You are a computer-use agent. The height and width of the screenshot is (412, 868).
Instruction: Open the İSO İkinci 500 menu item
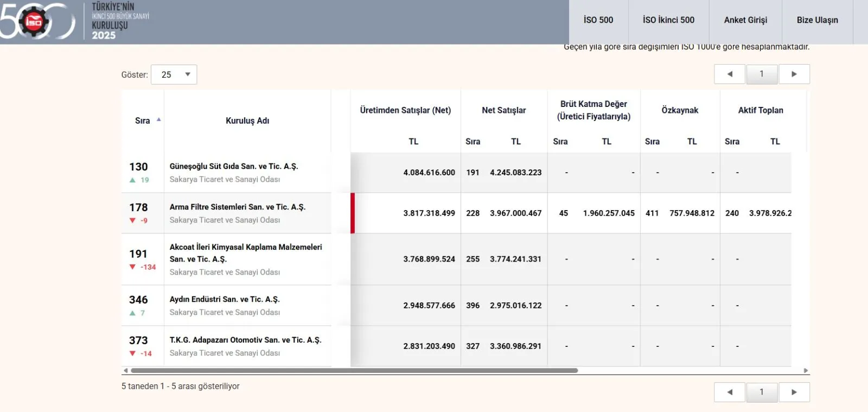pyautogui.click(x=668, y=20)
